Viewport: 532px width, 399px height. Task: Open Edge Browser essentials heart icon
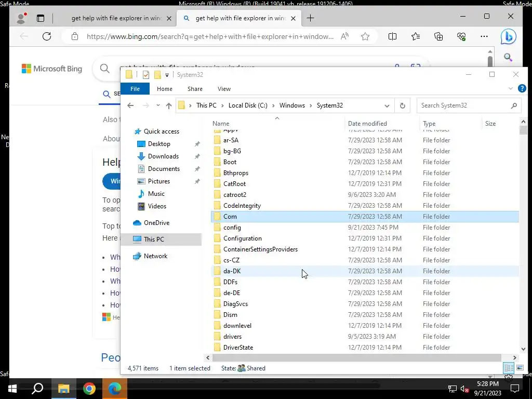point(461,36)
